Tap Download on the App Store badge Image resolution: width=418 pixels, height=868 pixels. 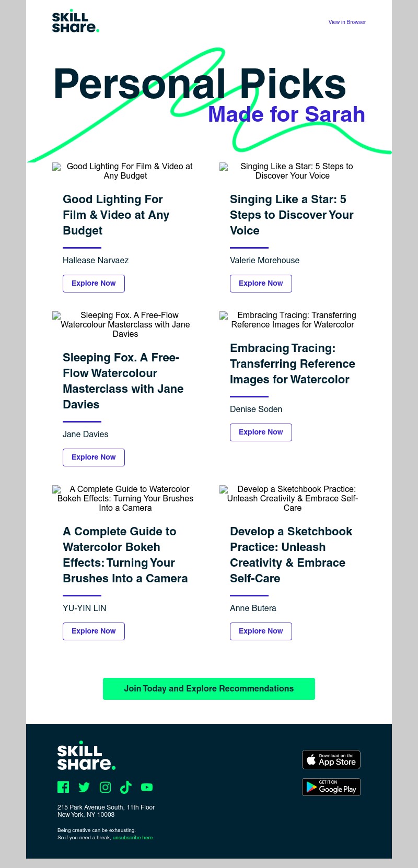[x=331, y=760]
